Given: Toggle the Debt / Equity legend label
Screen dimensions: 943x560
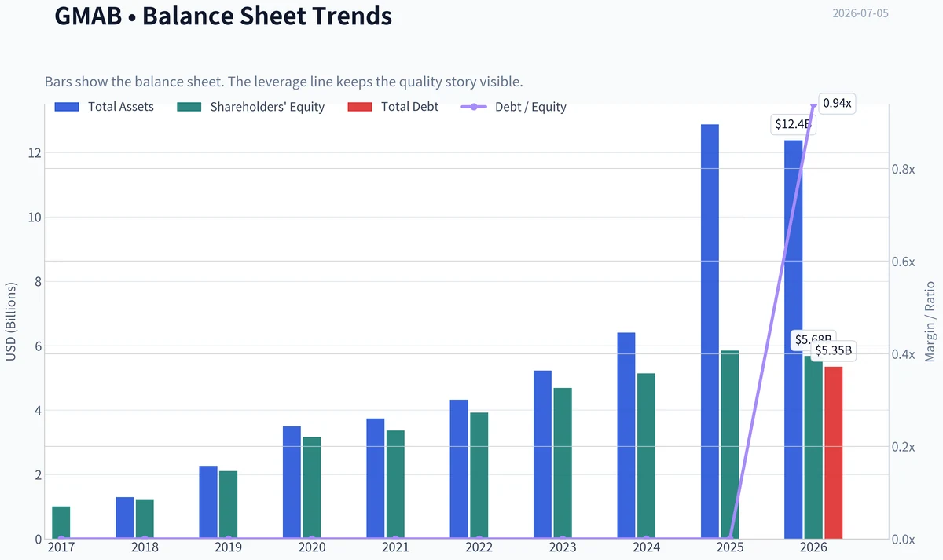Looking at the screenshot, I should pos(530,107).
